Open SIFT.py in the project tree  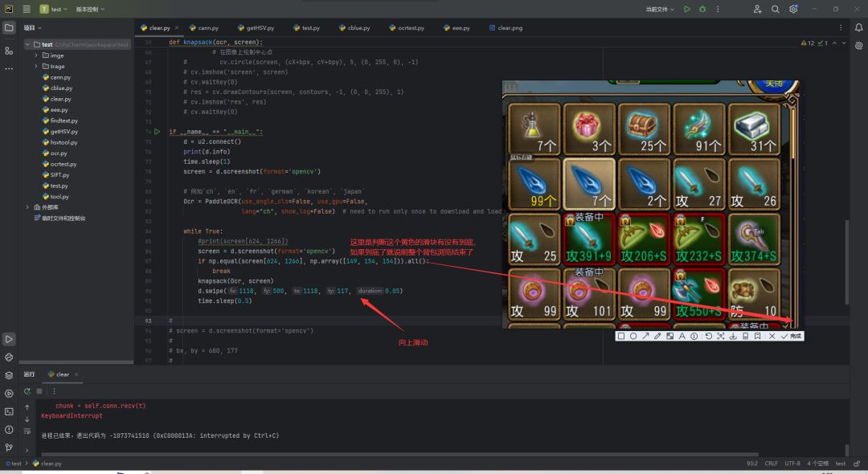click(56, 175)
